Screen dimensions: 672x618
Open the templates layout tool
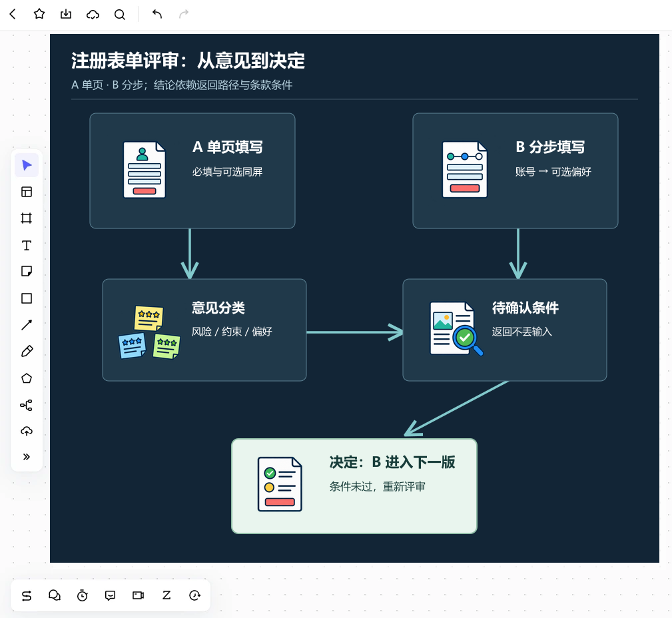(x=27, y=192)
